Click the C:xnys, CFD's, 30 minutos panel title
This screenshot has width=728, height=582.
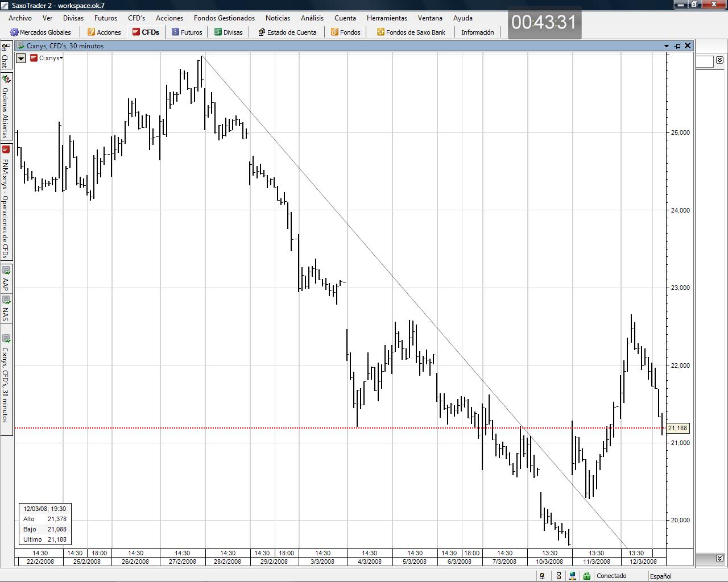[65, 46]
